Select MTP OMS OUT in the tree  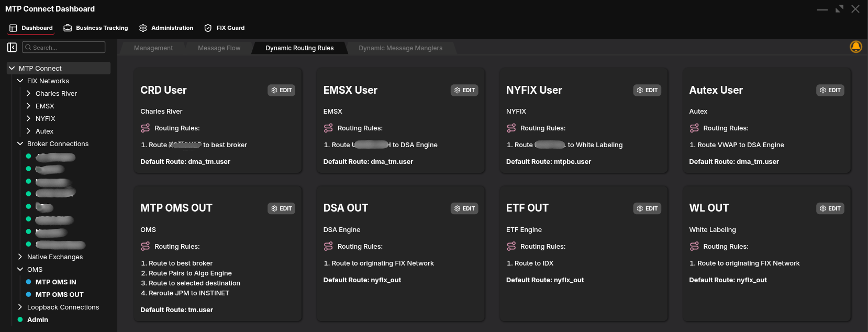(59, 294)
